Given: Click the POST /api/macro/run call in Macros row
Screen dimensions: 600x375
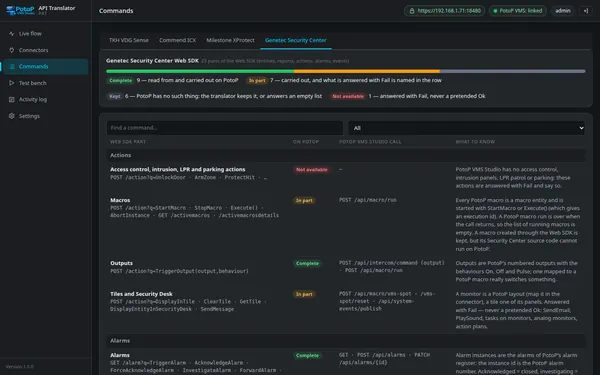Looking at the screenshot, I should pos(368,200).
